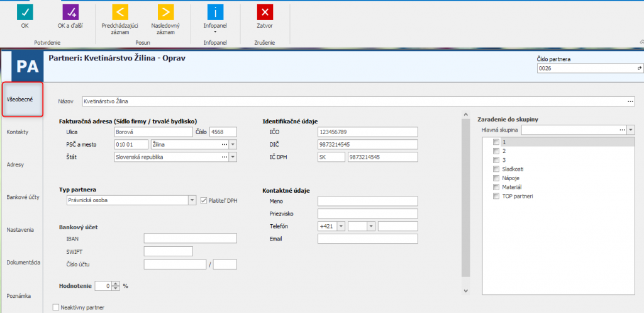Close the form with red Zatvor icon
Screen dimensions: 644x313
tap(265, 12)
